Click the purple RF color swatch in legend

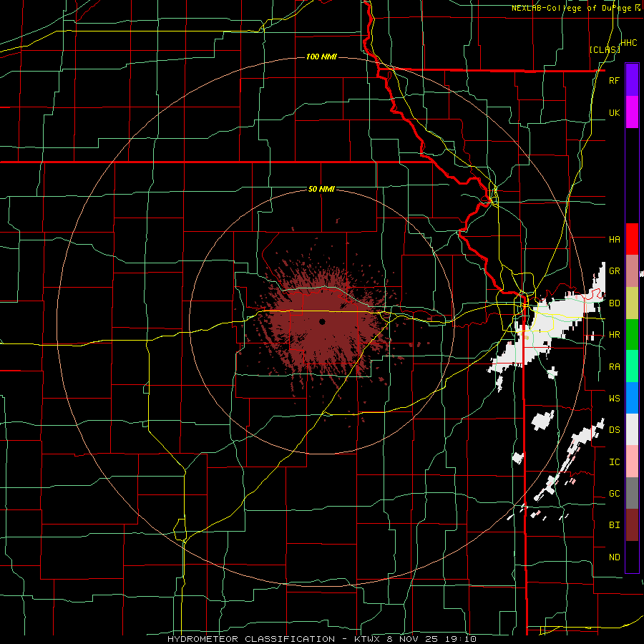pos(632,80)
